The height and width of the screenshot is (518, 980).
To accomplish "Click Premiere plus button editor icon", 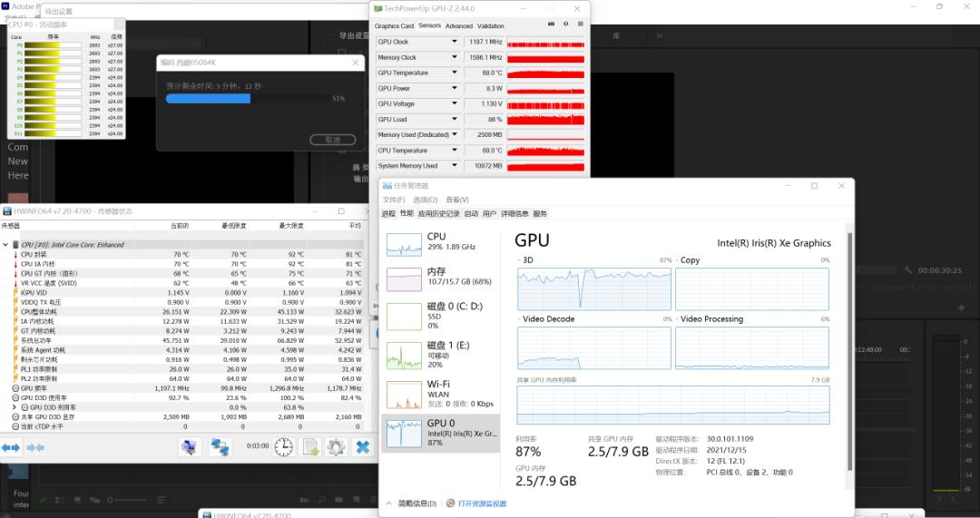I will [961, 308].
